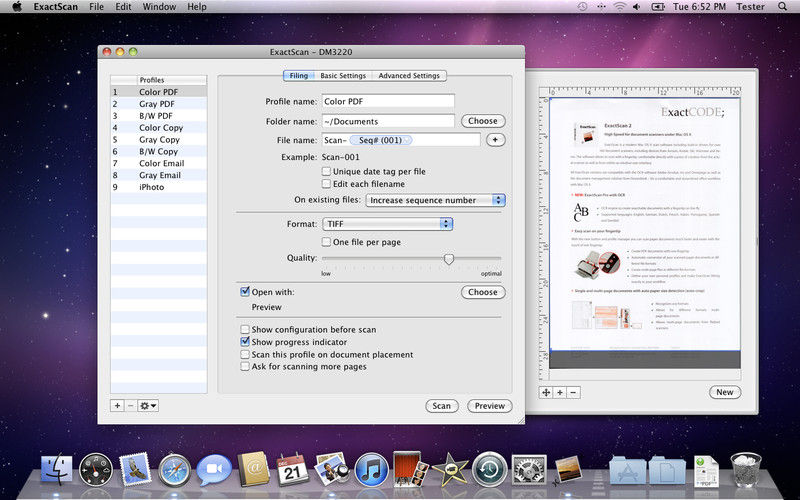Click the Wi-Fi status menu bar icon
800x500 pixels.
point(619,7)
